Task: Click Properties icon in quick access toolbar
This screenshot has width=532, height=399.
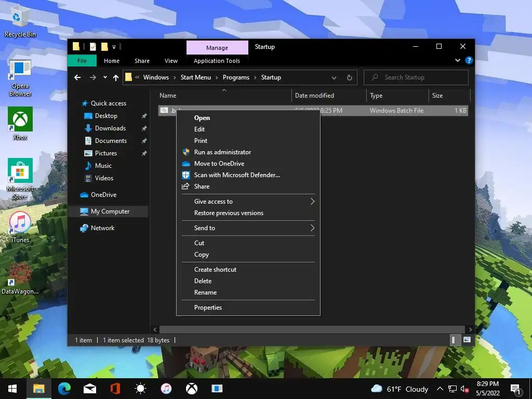Action: click(92, 47)
